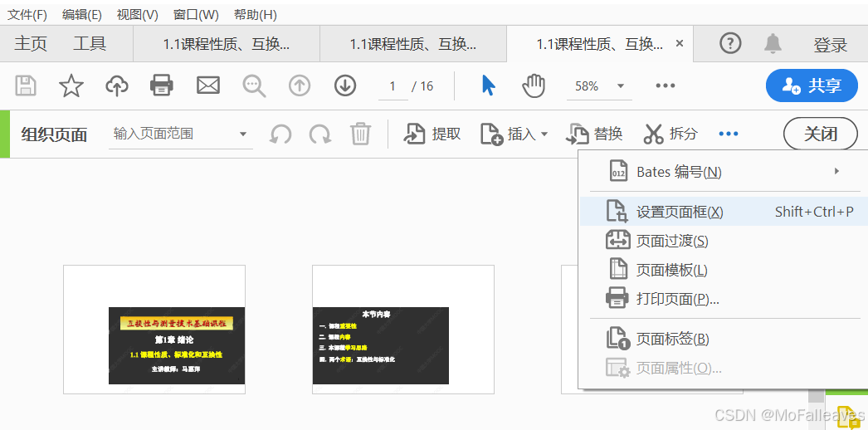The height and width of the screenshot is (430, 868).
Task: Choose 页面标签(B) menu item
Action: click(x=723, y=339)
